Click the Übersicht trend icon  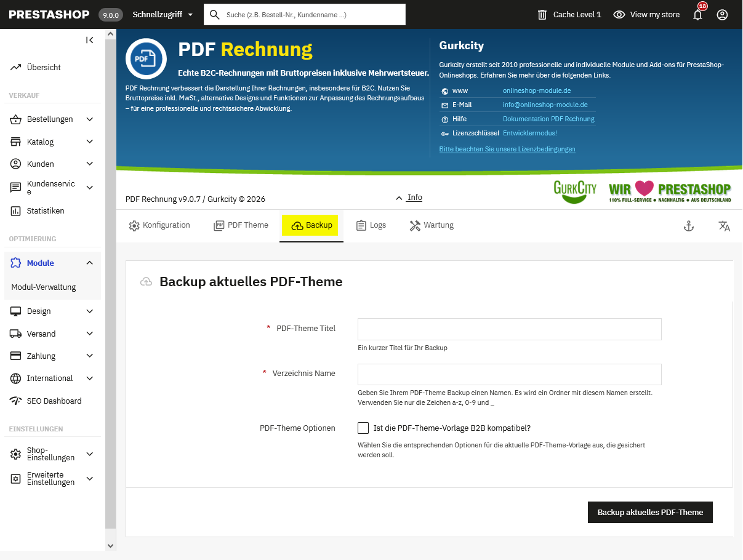point(16,68)
